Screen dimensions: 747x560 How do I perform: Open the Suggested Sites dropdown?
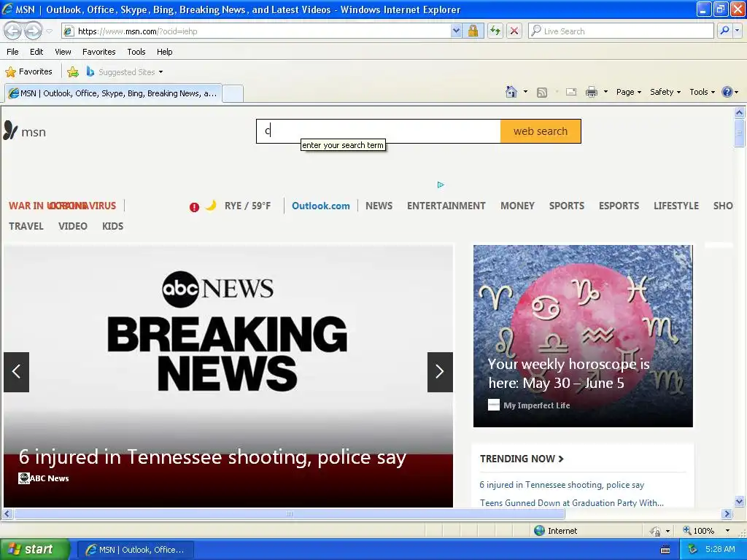125,72
